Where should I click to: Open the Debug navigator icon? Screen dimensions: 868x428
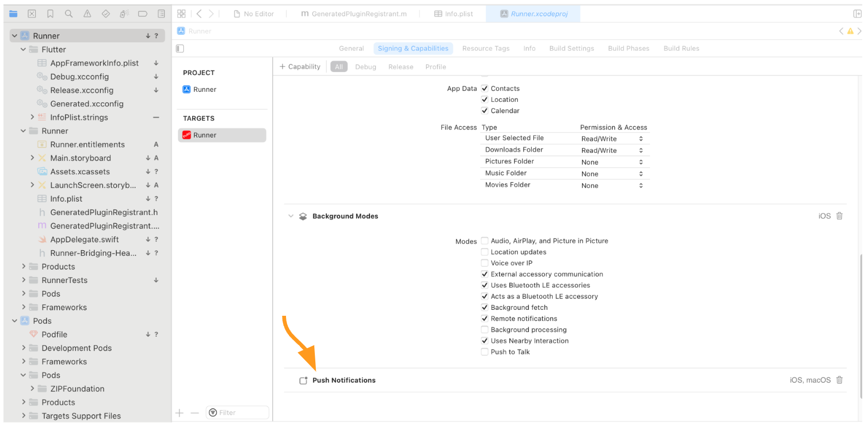(124, 14)
